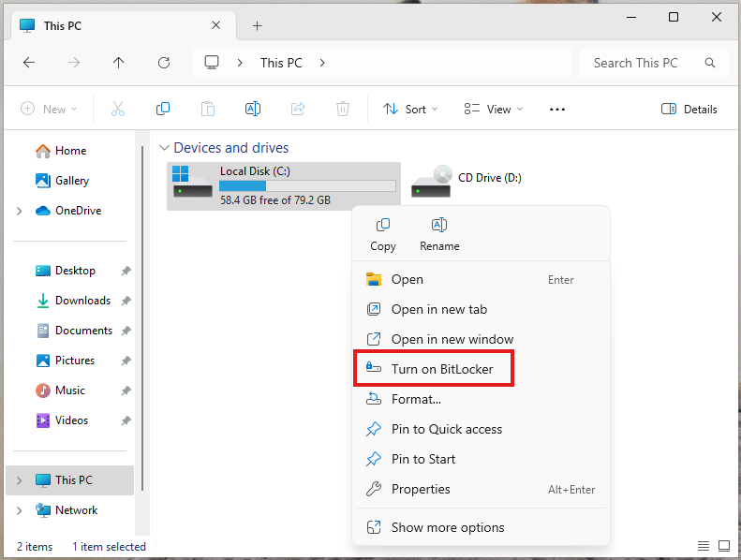Choose Properties from the context menu
Viewport: 741px width, 560px height.
[x=421, y=489]
